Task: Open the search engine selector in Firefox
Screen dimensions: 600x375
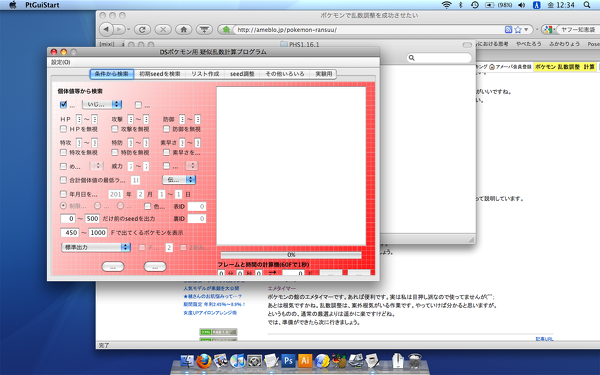Action: tap(548, 29)
